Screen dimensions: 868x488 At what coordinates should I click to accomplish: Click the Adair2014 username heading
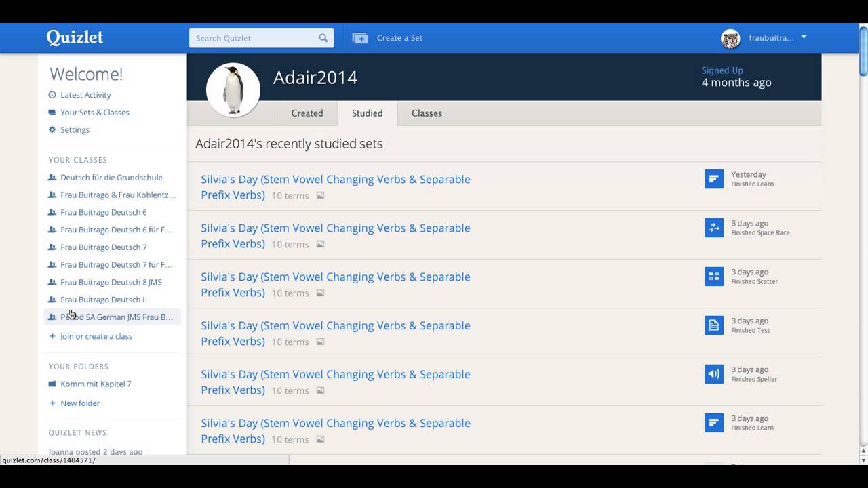click(315, 77)
